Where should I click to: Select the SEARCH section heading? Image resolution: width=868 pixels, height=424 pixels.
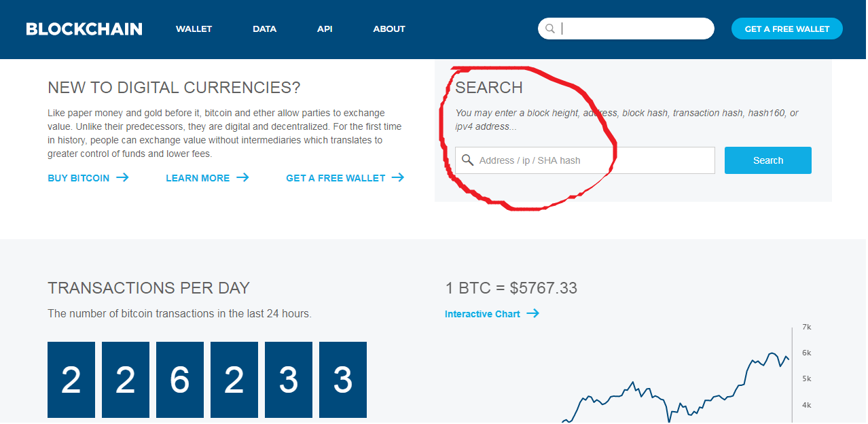tap(489, 88)
